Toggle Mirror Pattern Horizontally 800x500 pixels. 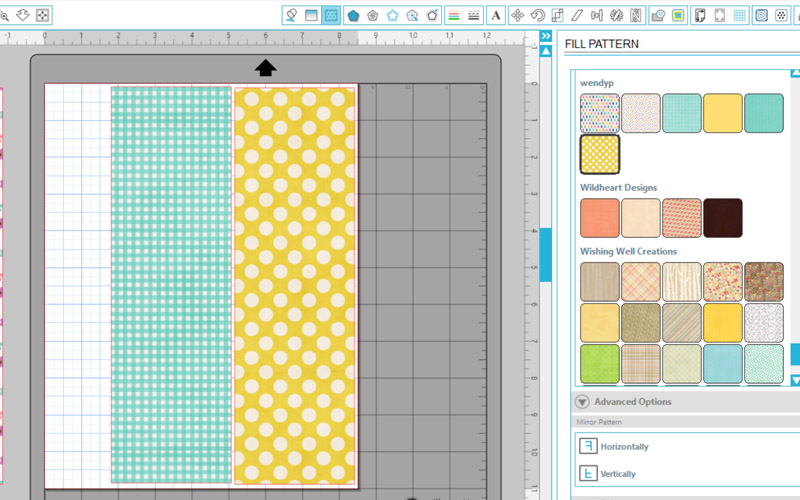tap(614, 446)
